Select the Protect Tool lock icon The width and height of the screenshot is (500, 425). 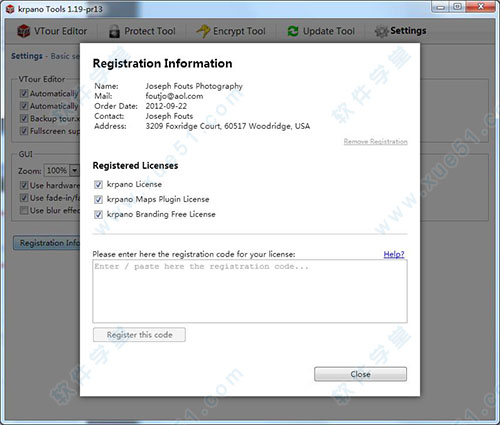pos(114,31)
